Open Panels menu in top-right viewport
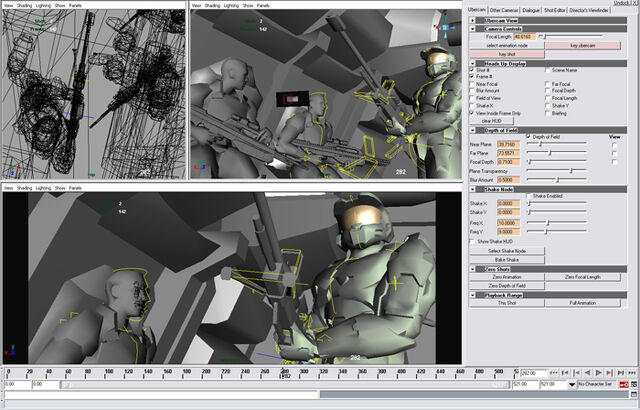Image resolution: width=640 pixels, height=410 pixels. (x=263, y=6)
